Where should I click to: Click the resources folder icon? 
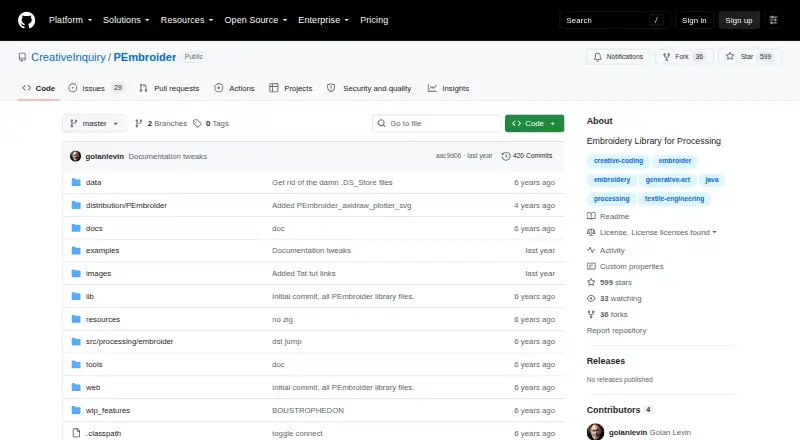(76, 319)
